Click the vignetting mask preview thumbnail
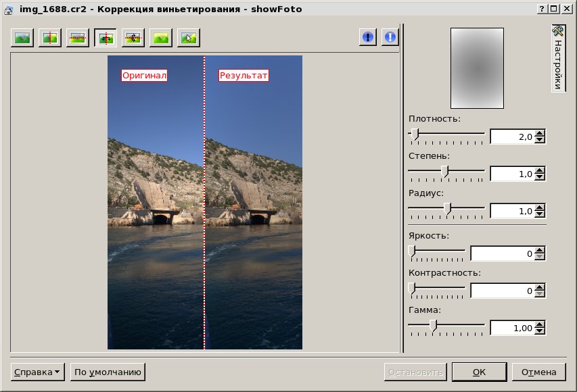The image size is (577, 392). coord(477,68)
